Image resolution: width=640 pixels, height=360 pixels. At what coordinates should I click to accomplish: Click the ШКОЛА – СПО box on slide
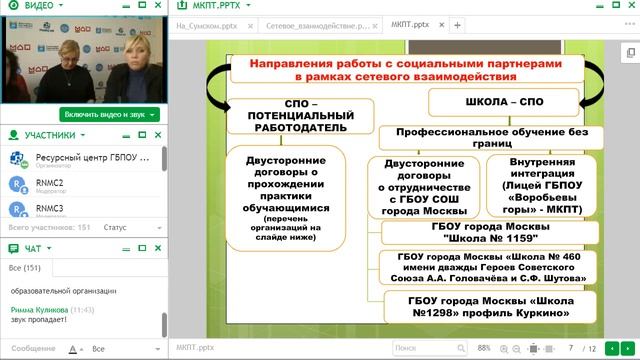point(504,102)
